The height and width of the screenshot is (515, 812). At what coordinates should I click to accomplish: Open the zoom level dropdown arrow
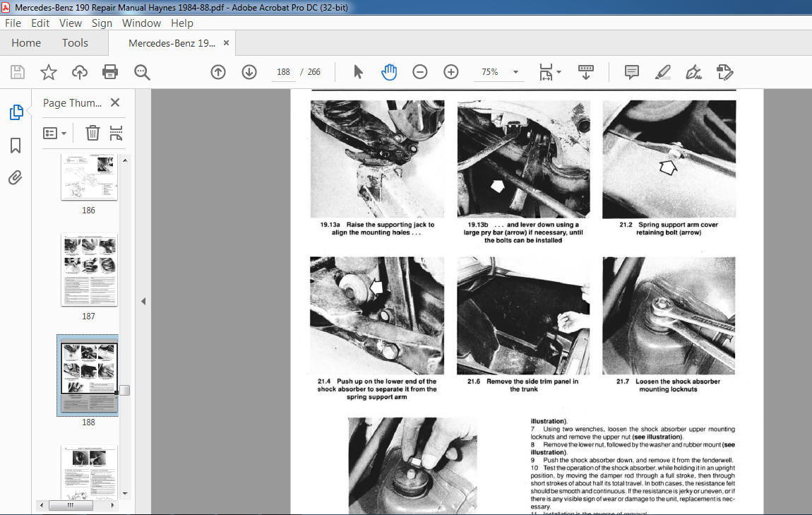[515, 72]
